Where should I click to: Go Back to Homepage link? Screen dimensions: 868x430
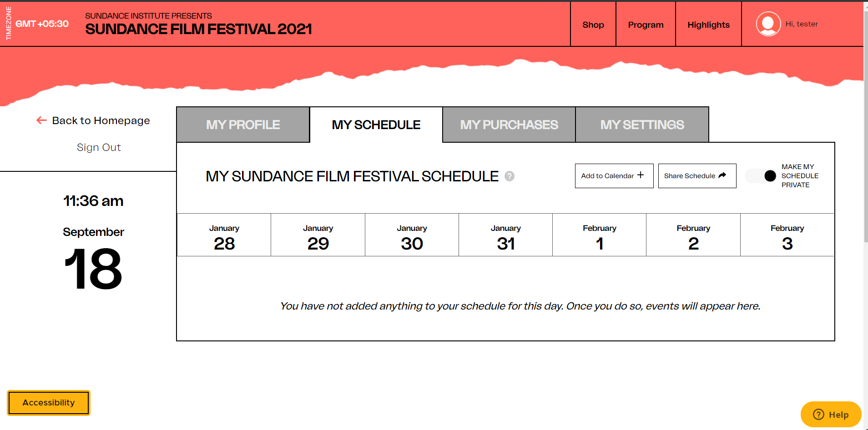[x=93, y=120]
